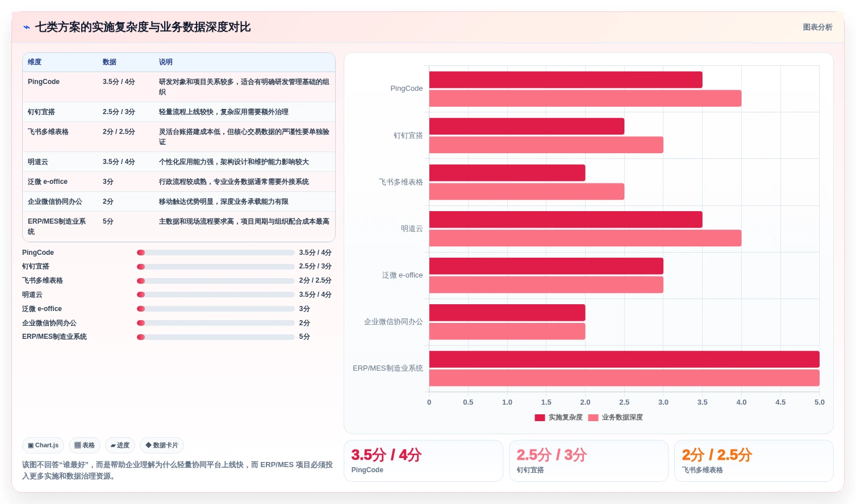Click the 图表分析 label at top right
856x504 pixels.
click(817, 27)
